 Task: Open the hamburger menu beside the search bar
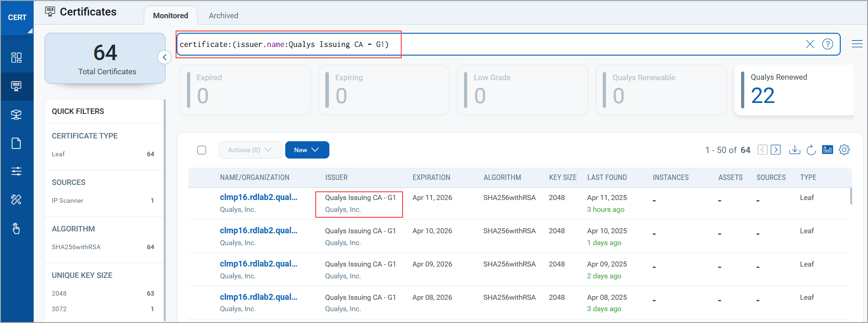click(857, 44)
